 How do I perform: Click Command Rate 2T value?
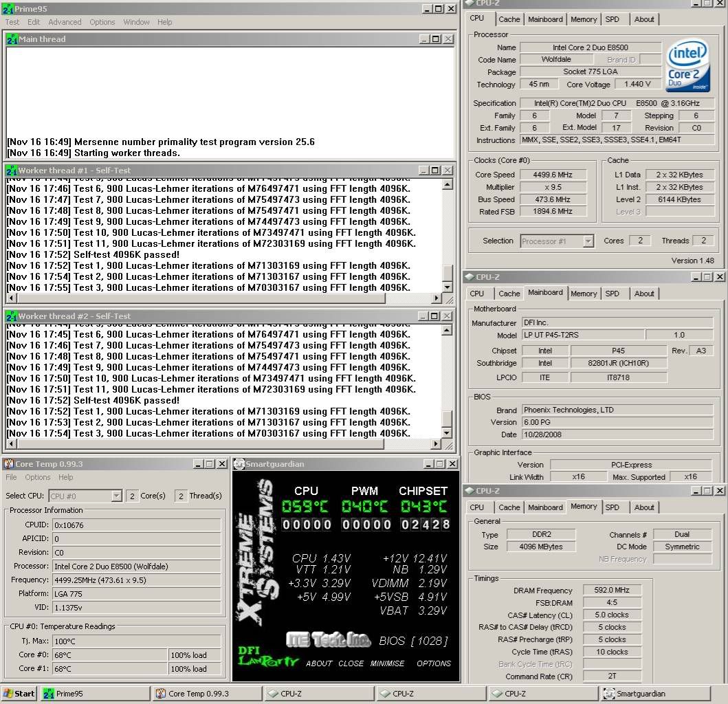611,676
